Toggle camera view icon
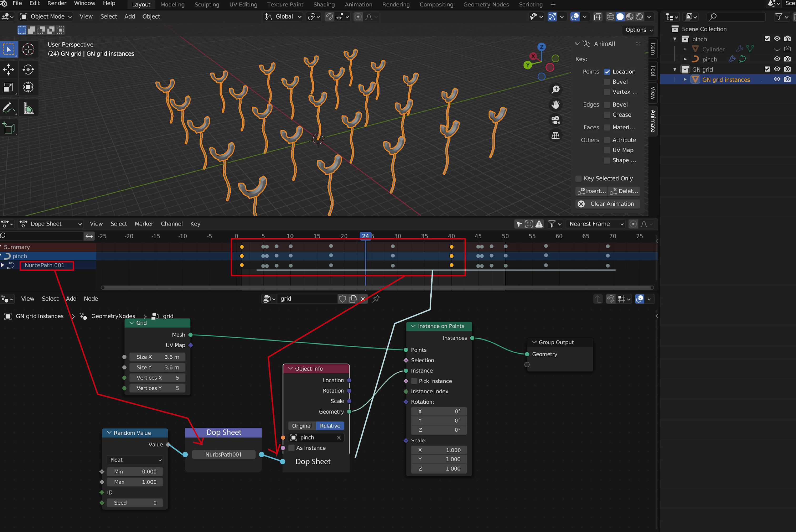The height and width of the screenshot is (532, 796). (555, 120)
